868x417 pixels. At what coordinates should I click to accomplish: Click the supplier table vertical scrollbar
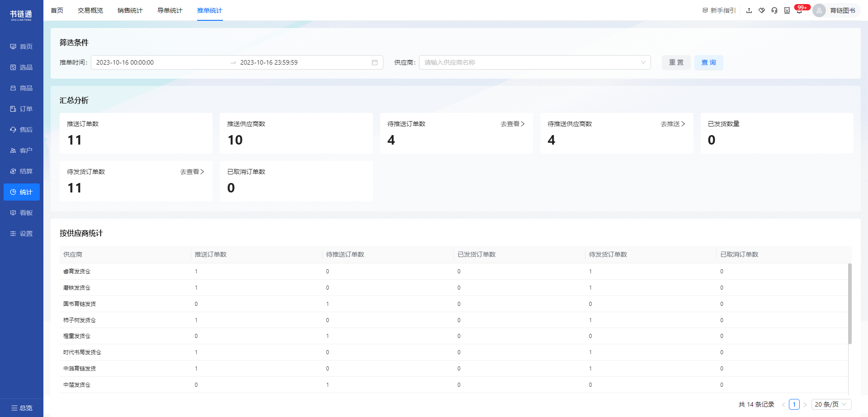(850, 304)
